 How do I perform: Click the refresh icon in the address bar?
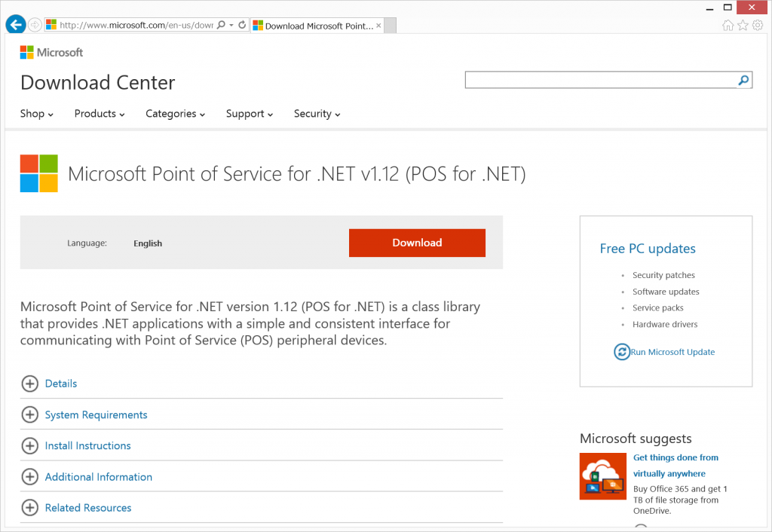pos(241,25)
